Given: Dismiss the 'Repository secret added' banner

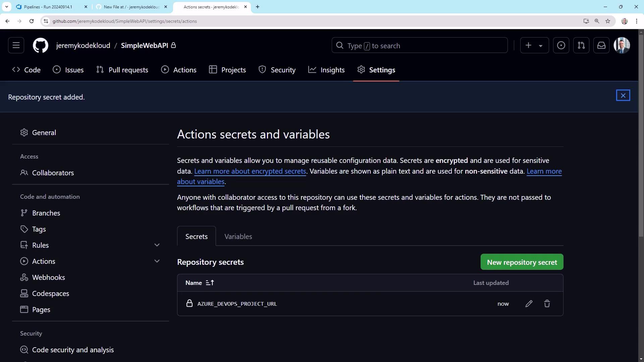Looking at the screenshot, I should point(623,96).
